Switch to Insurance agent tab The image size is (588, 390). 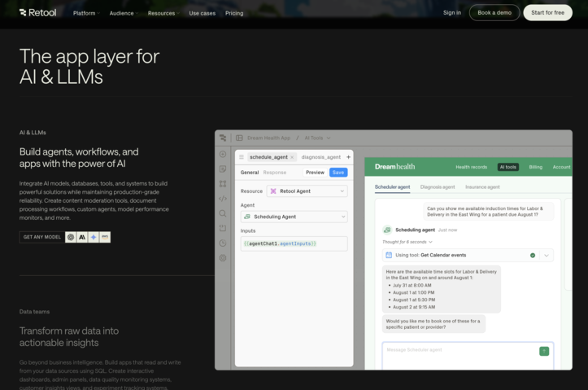click(x=482, y=187)
